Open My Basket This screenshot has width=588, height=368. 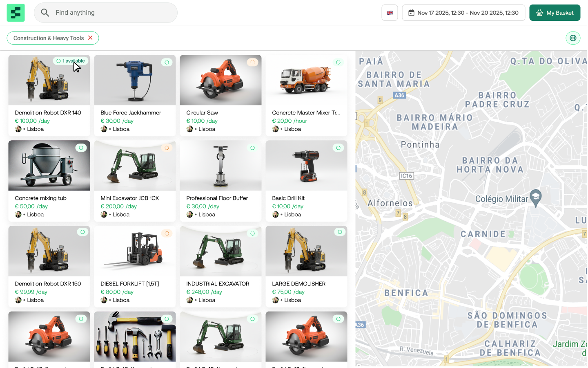(555, 13)
